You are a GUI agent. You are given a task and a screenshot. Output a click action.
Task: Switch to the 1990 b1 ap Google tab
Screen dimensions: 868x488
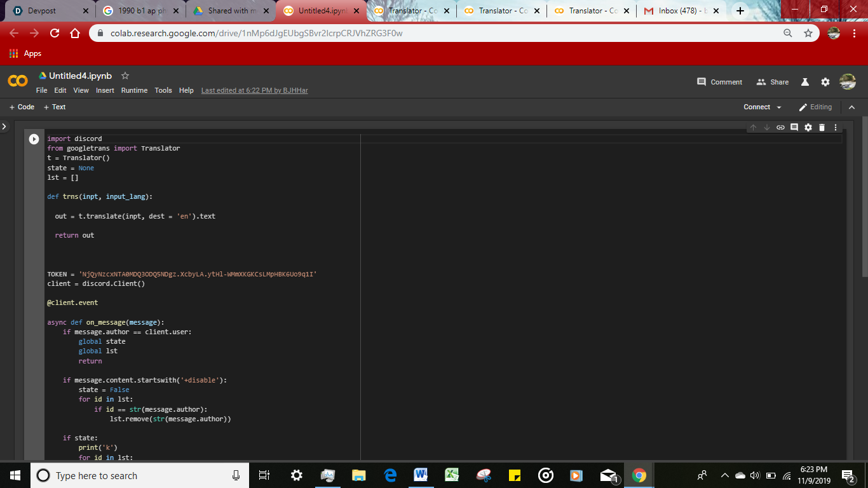coord(140,11)
